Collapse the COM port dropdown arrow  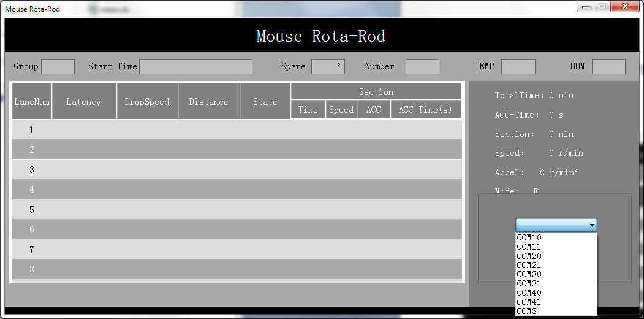592,226
